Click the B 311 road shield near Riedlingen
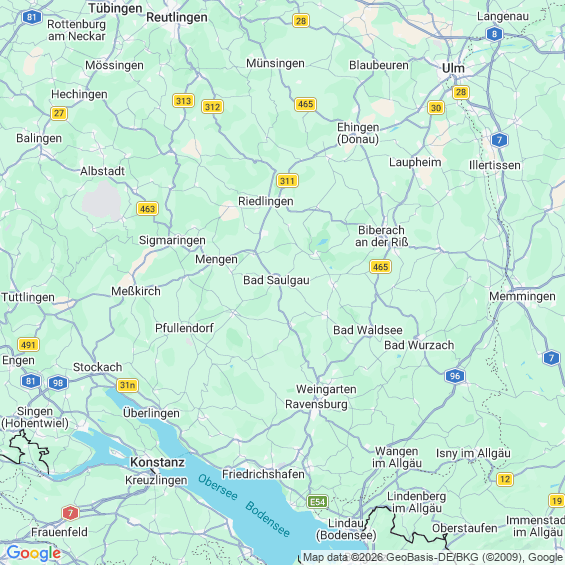 point(287,181)
